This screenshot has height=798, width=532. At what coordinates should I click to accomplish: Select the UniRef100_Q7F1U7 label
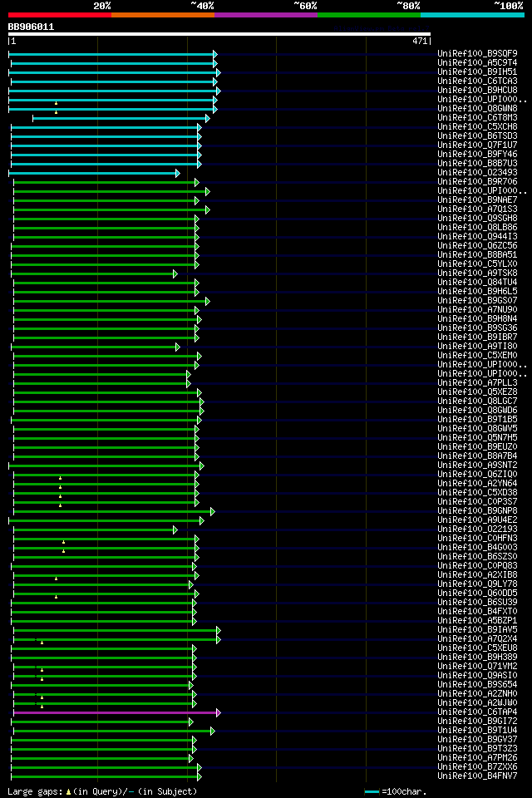pos(477,145)
